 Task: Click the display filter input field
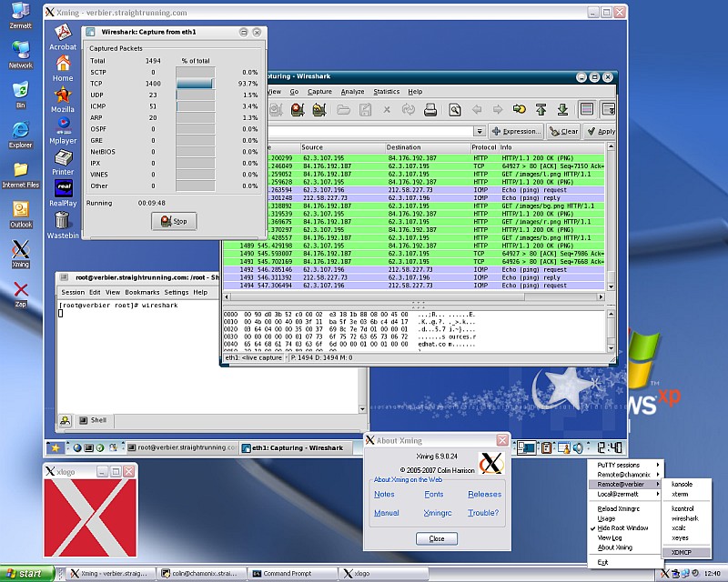(x=371, y=131)
